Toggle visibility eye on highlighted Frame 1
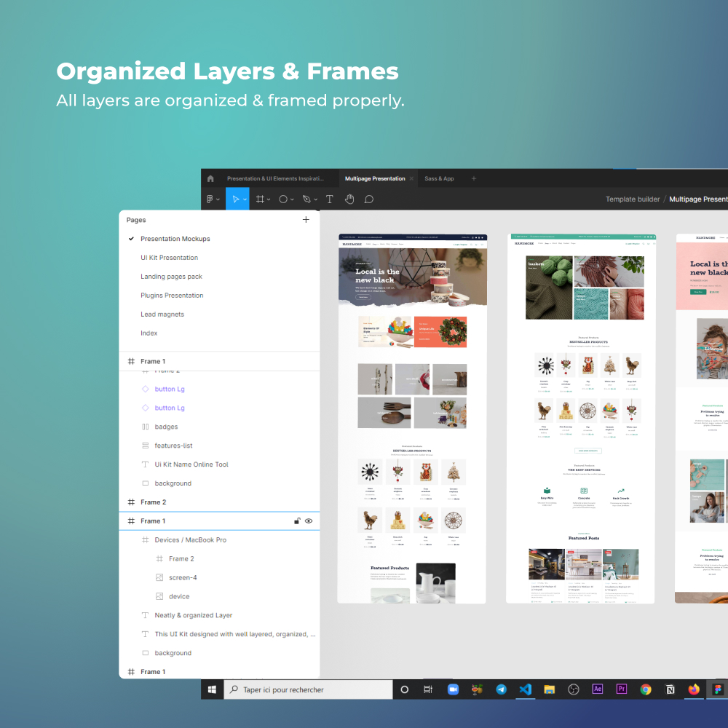The width and height of the screenshot is (728, 728). (308, 521)
